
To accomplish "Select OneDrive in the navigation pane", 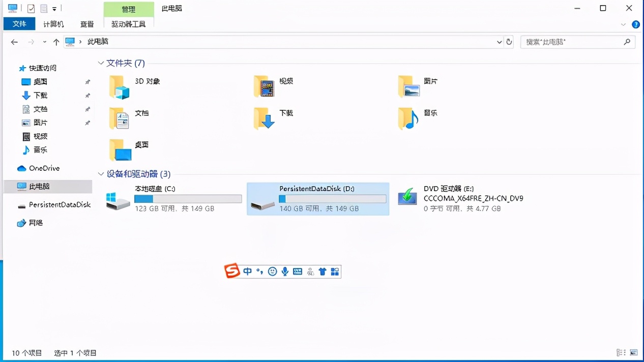I will coord(44,168).
